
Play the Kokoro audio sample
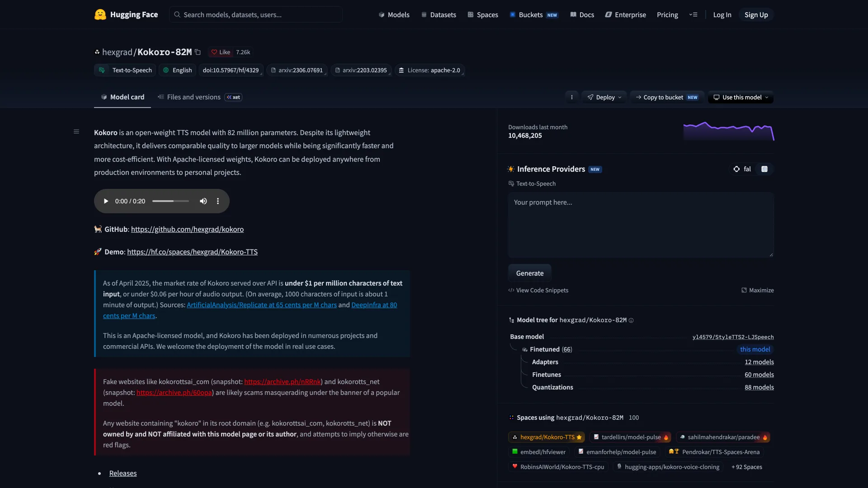pos(106,201)
